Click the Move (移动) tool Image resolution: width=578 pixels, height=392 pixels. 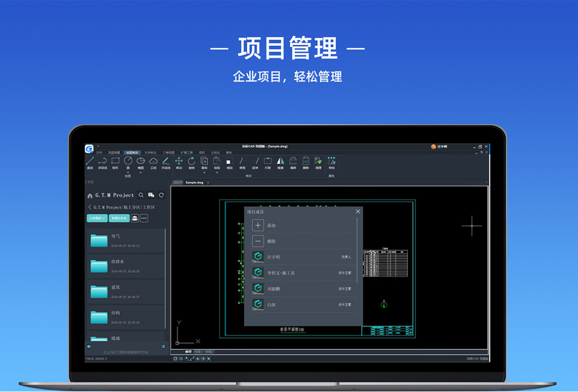[x=179, y=162]
